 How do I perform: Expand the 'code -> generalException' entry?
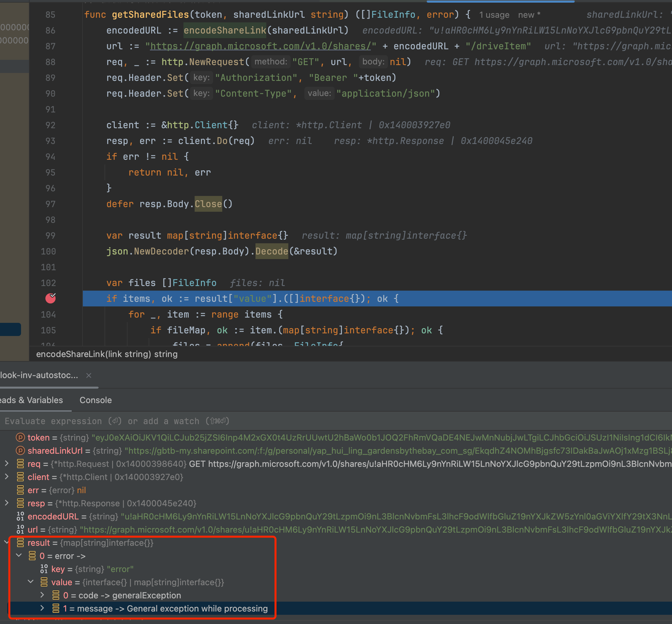point(42,595)
